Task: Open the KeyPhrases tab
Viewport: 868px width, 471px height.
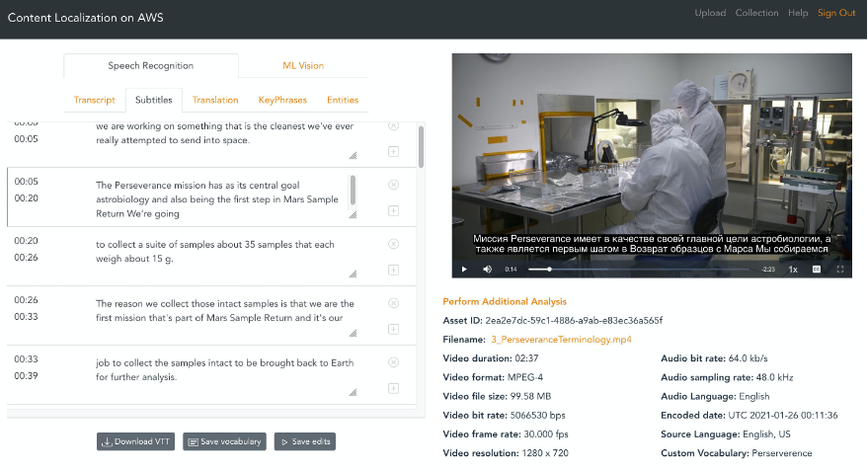Action: pyautogui.click(x=282, y=100)
